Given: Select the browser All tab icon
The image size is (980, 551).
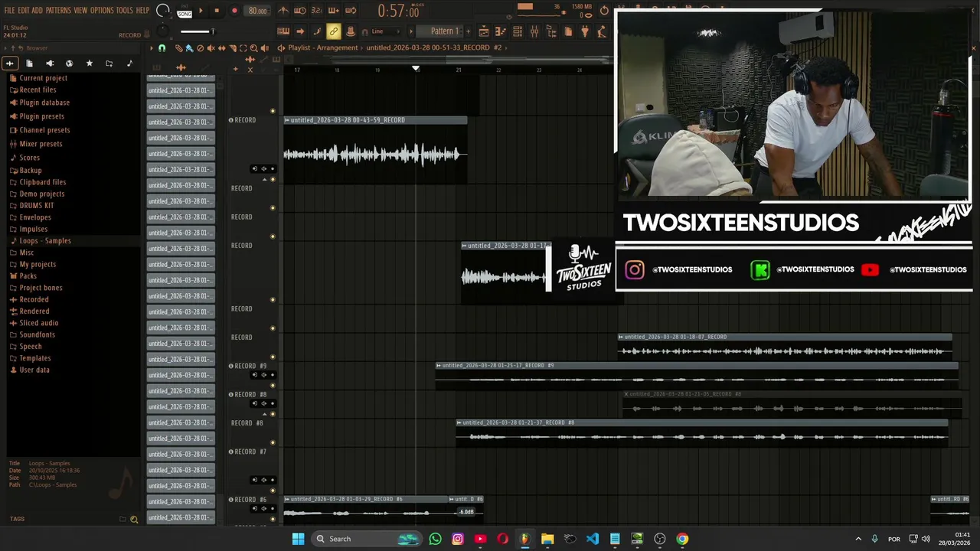Looking at the screenshot, I should (10, 64).
